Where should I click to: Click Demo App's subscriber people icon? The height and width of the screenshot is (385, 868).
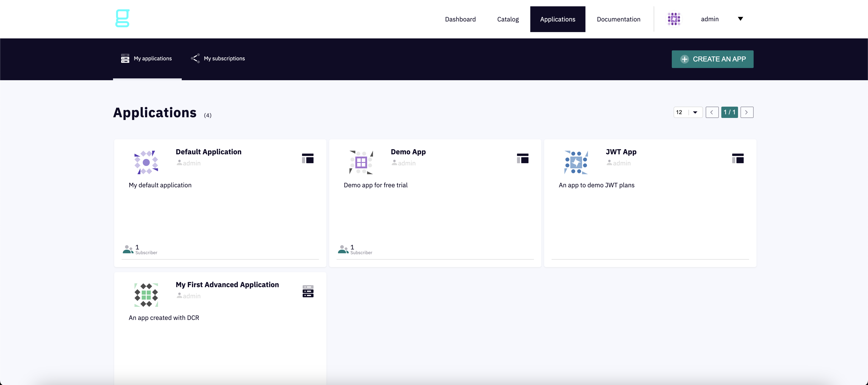pos(343,249)
